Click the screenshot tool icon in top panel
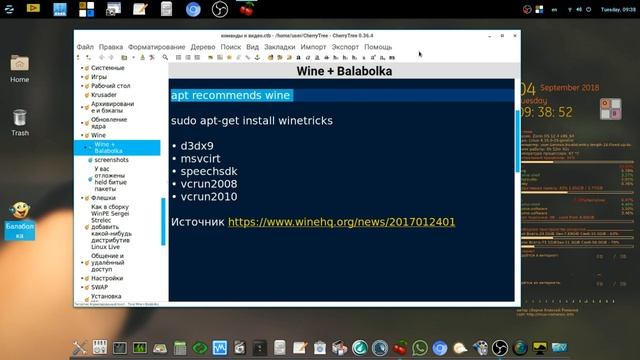The image size is (640, 360). pyautogui.click(x=113, y=9)
